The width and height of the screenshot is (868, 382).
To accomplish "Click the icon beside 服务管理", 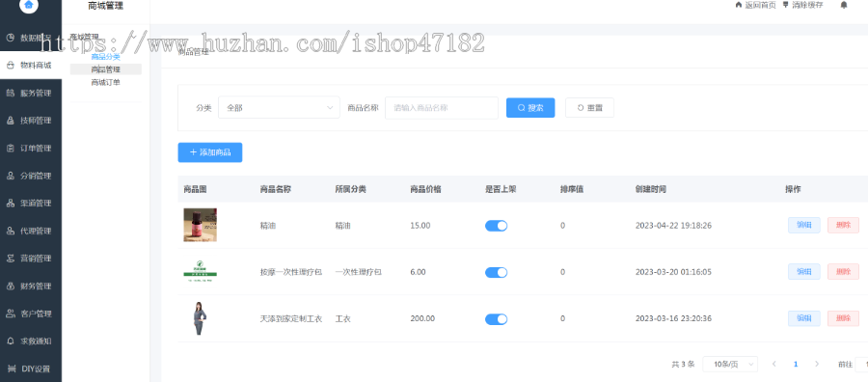I will [x=10, y=93].
